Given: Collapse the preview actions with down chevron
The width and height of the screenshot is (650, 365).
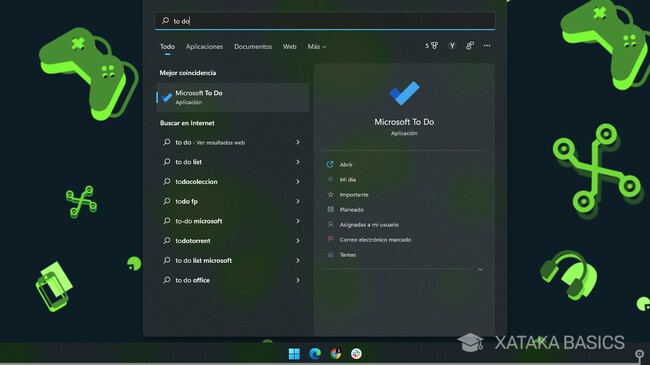Looking at the screenshot, I should coord(480,269).
